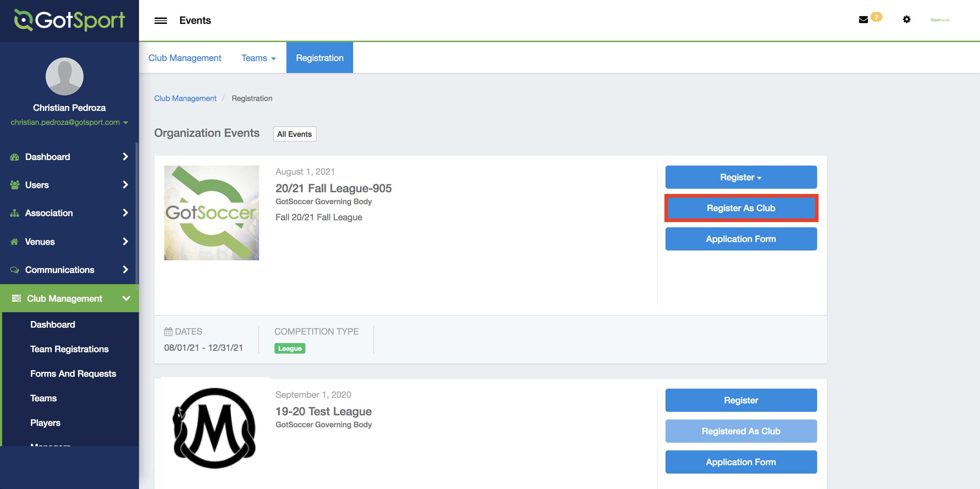Open the hamburger menu icon
This screenshot has height=489, width=980.
pos(160,21)
